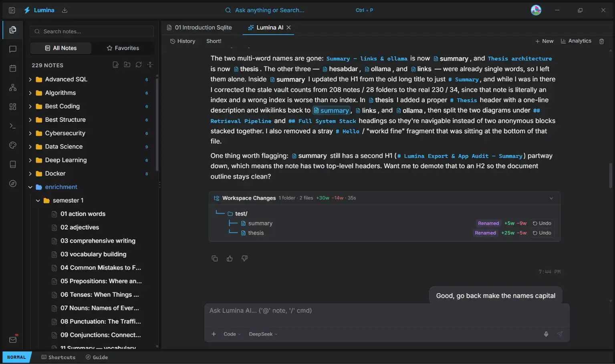This screenshot has width=615, height=364.
Task: Open chat History
Action: pos(183,41)
